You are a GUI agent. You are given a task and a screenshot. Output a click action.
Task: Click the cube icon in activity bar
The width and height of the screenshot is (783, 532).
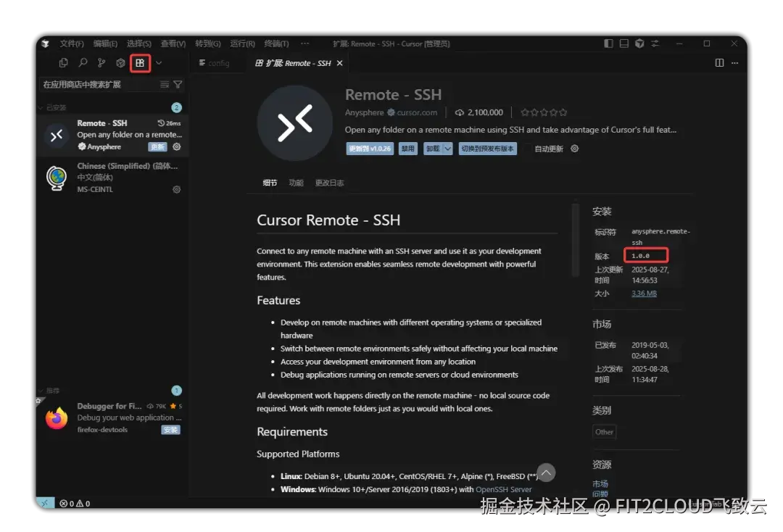pos(120,63)
